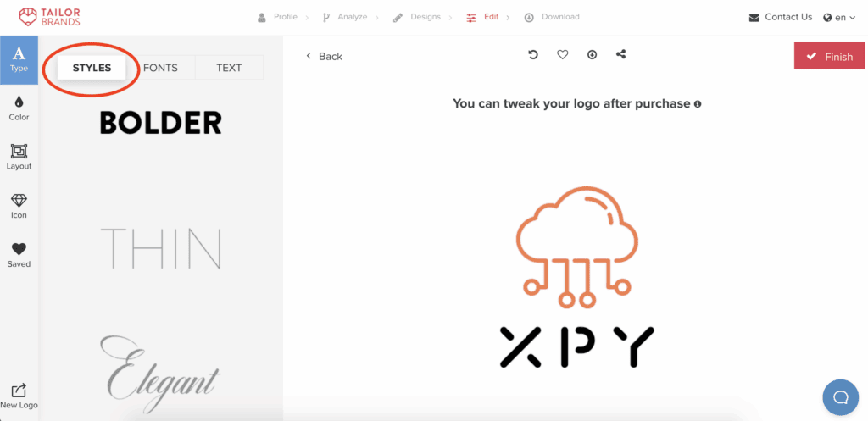Image resolution: width=868 pixels, height=421 pixels.
Task: Choose the Bolder type style
Action: [x=160, y=123]
